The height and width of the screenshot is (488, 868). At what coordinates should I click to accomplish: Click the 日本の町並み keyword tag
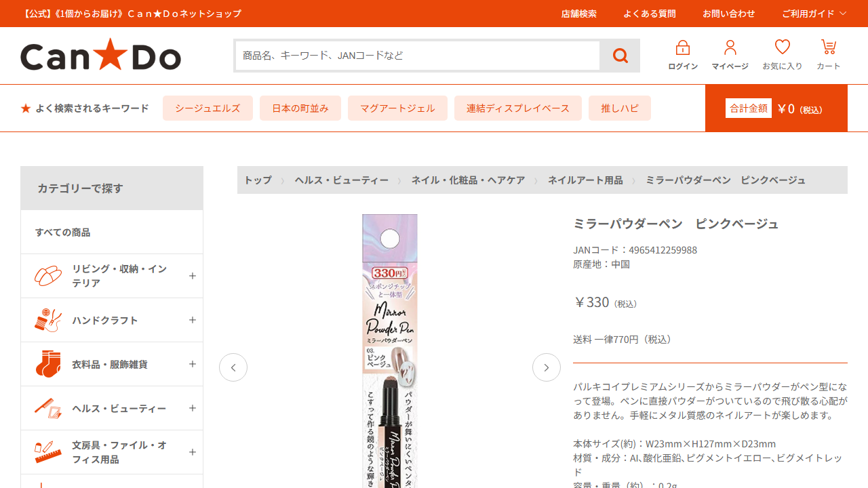coord(300,108)
